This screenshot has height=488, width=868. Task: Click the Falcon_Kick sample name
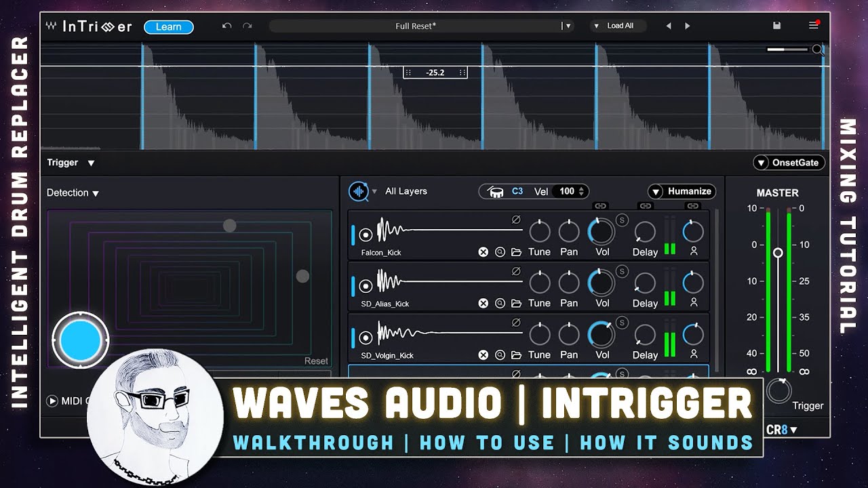tap(381, 253)
